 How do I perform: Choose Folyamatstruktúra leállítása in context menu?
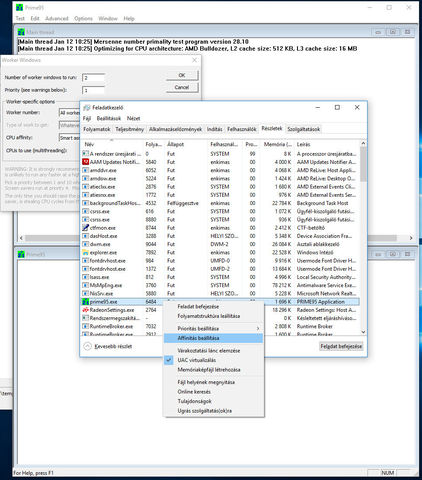(213, 316)
